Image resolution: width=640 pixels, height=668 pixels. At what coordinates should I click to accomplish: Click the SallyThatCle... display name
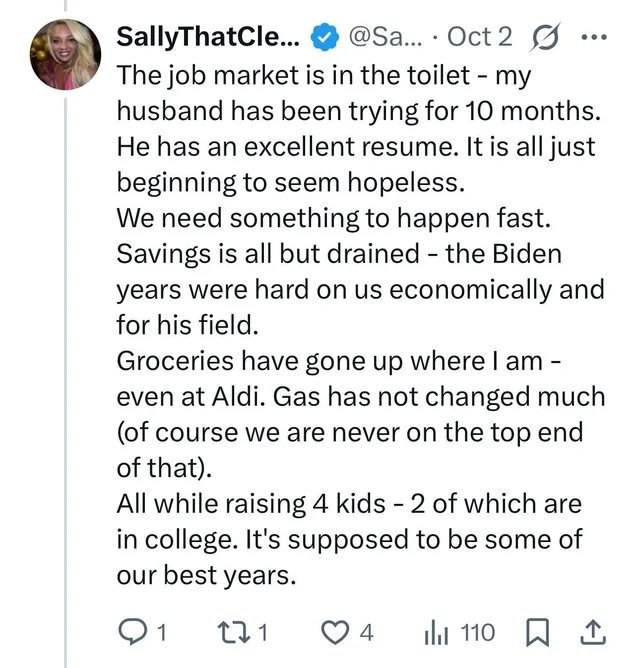point(208,37)
